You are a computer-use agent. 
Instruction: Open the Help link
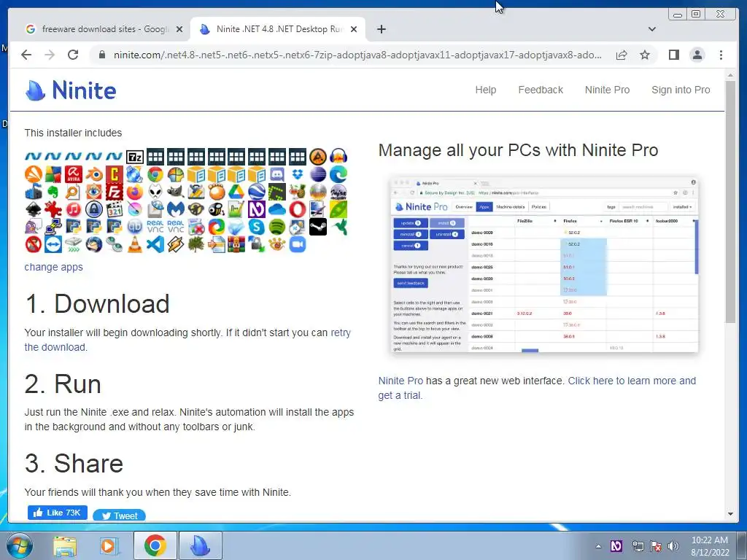[x=485, y=90]
